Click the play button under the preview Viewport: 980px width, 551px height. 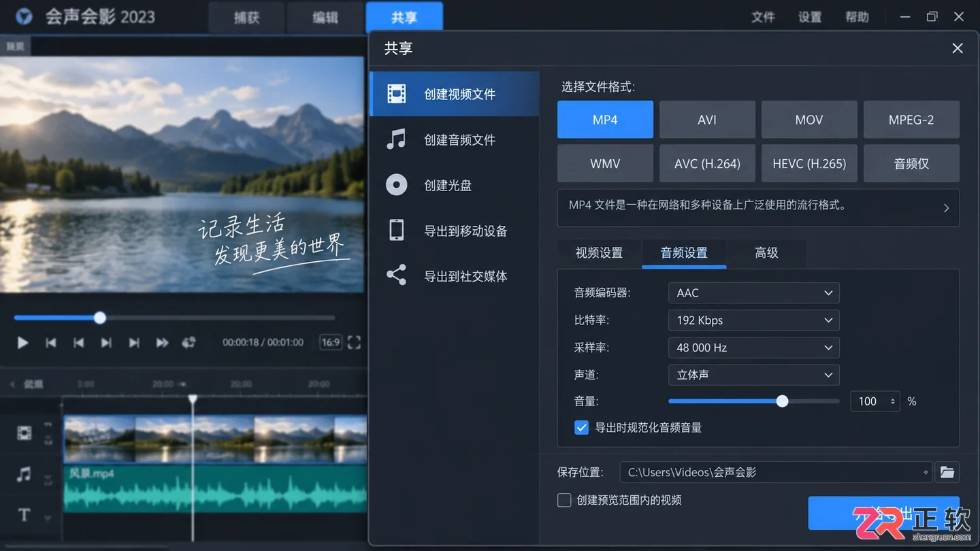click(x=22, y=343)
